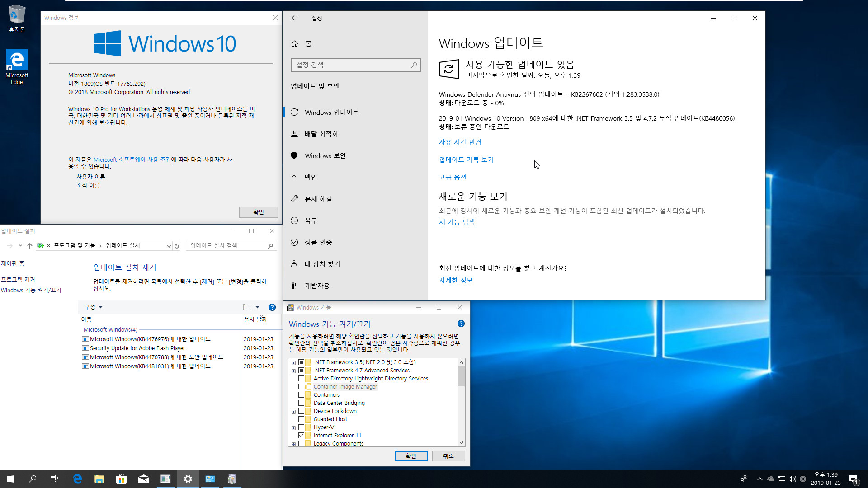
Task: Select the KB4476976 update row
Action: (x=178, y=339)
